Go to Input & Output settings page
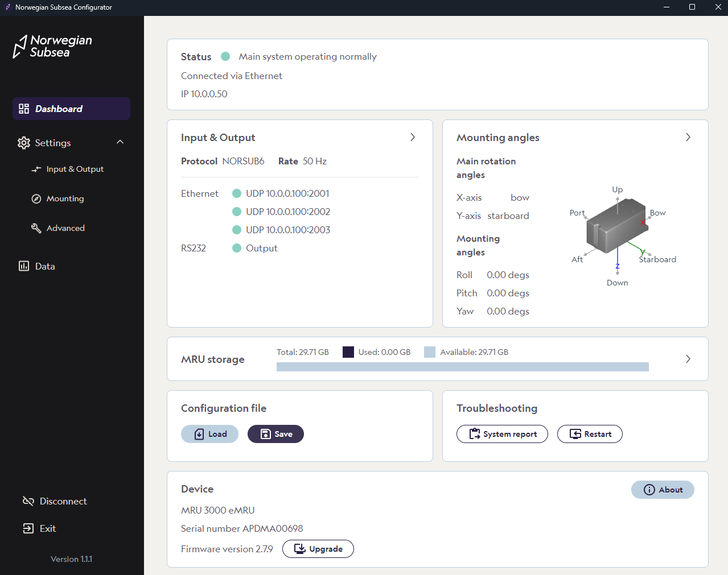 [75, 169]
